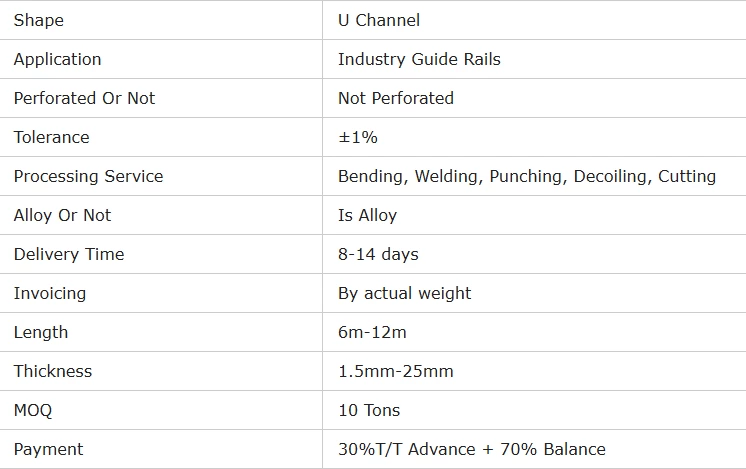Select the ±1% tolerance value

(358, 137)
